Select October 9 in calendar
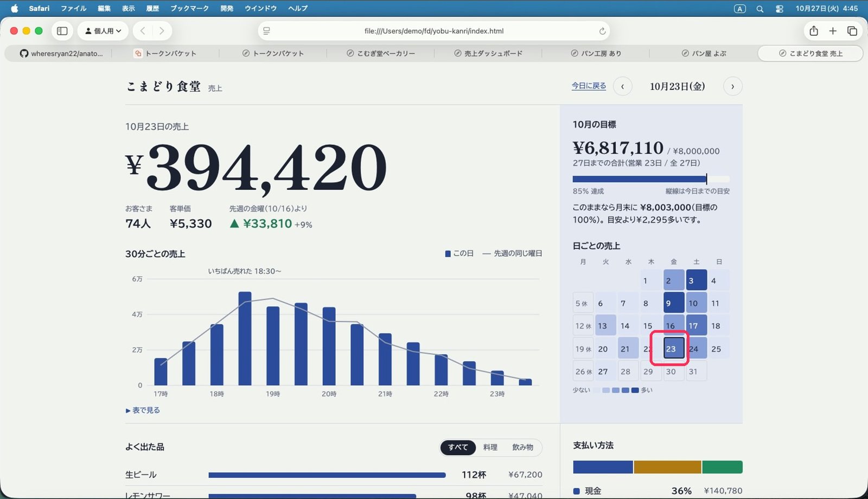 pos(674,303)
